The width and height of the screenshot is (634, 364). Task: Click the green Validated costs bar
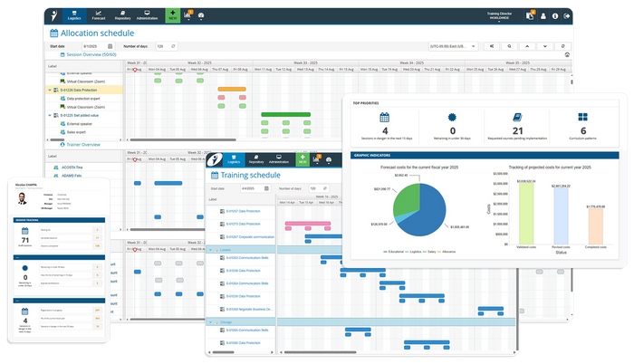click(x=522, y=213)
